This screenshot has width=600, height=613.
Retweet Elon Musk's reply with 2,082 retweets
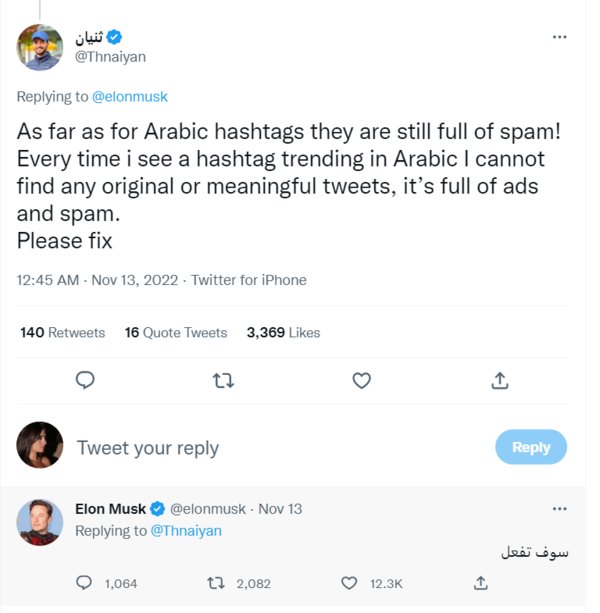point(214,583)
